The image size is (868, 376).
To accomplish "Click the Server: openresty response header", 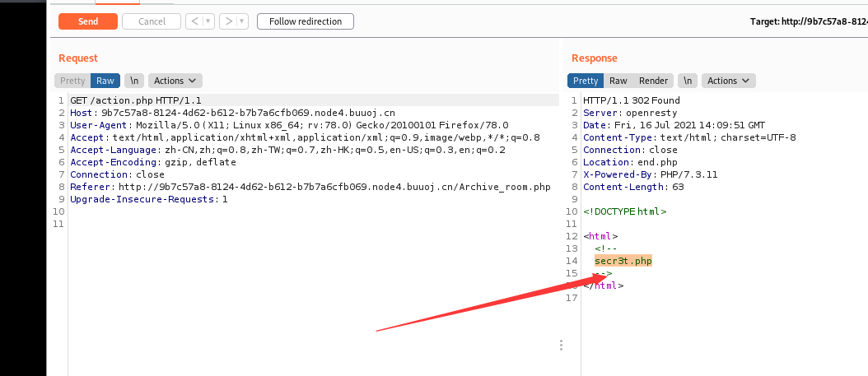I will pos(630,113).
